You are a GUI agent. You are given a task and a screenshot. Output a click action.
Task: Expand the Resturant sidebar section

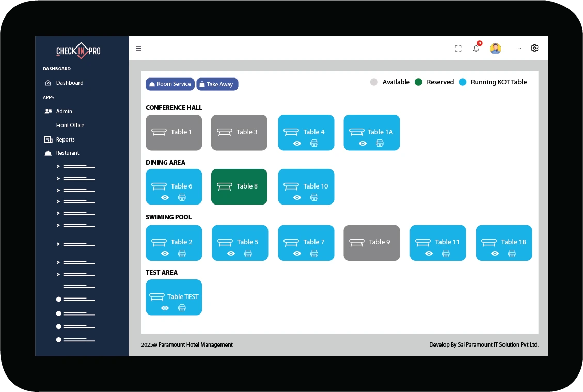tap(68, 153)
